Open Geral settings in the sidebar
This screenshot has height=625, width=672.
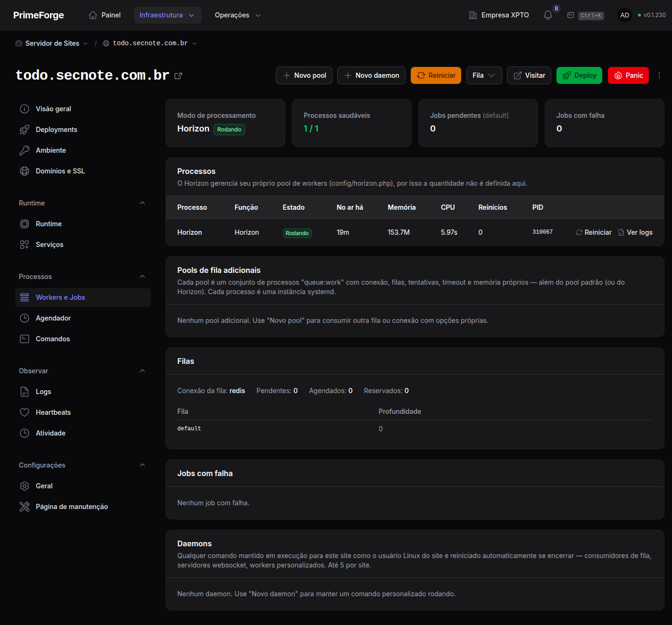83,486
